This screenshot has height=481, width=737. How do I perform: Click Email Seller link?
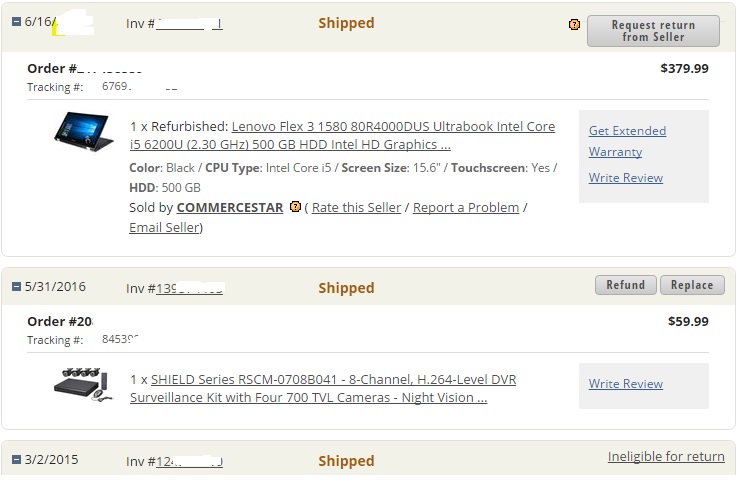164,227
